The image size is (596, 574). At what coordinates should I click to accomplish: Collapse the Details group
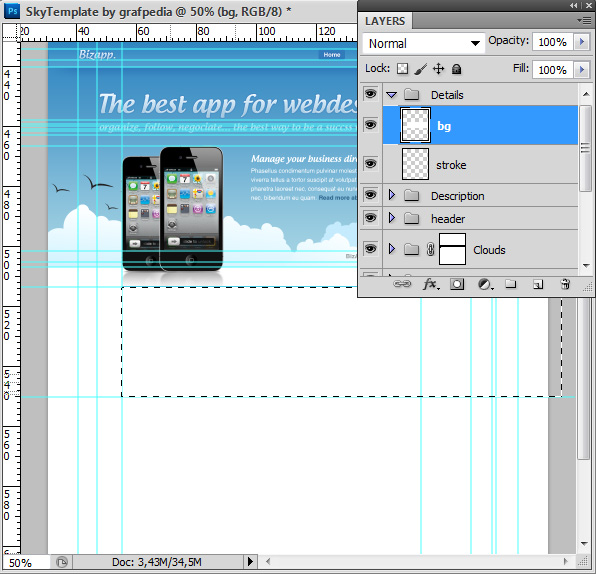392,94
